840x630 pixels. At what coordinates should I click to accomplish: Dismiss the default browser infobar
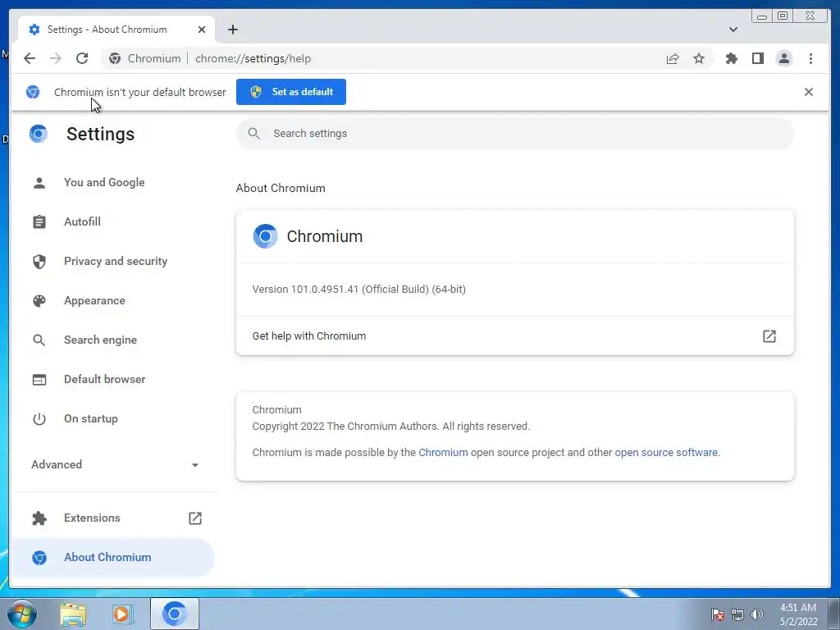point(808,92)
